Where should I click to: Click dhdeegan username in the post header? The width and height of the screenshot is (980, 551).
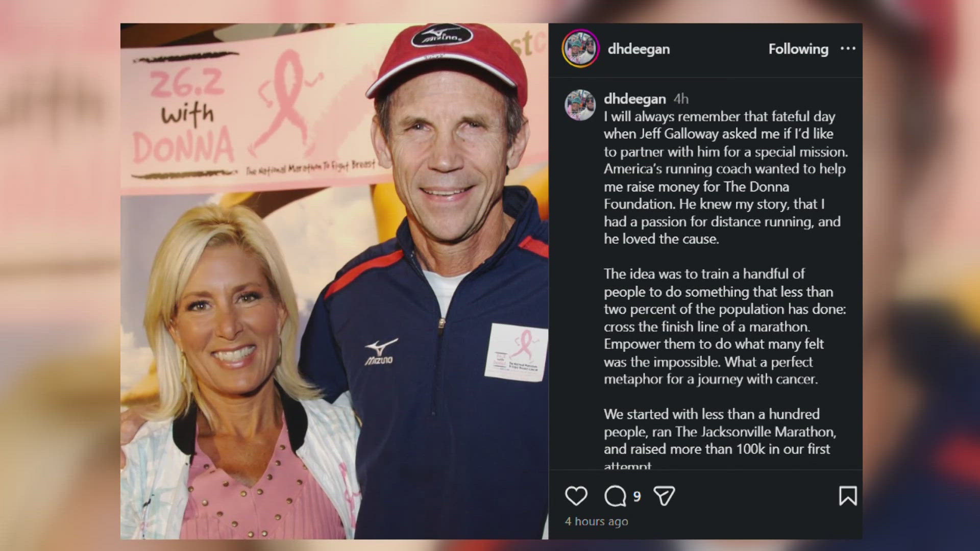pyautogui.click(x=639, y=49)
